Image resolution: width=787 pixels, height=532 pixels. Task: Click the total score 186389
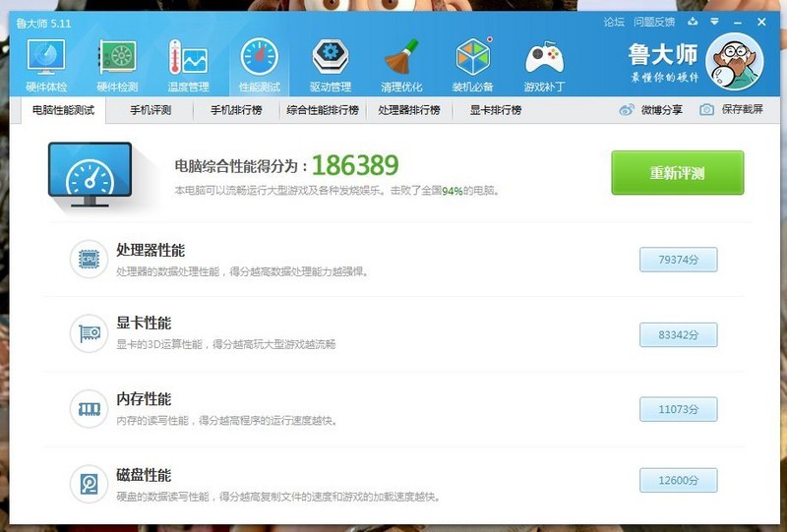click(355, 165)
